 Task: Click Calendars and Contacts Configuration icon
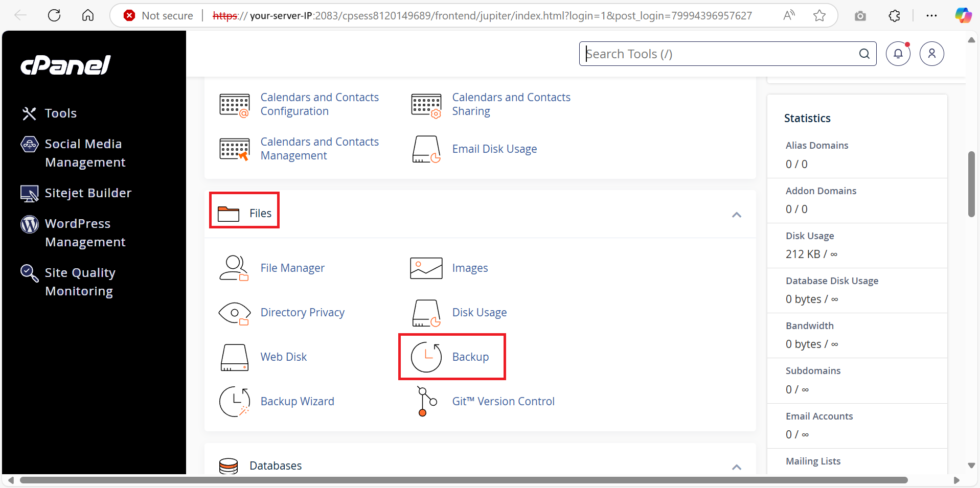235,106
